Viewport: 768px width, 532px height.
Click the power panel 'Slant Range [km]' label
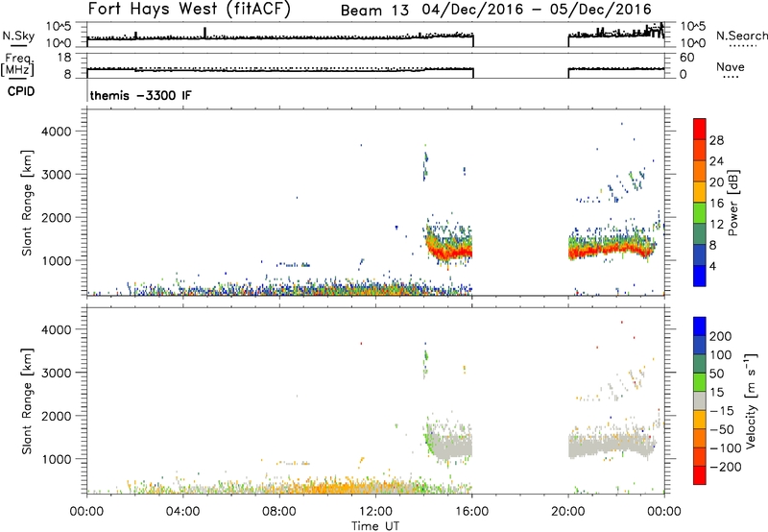[x=27, y=203]
